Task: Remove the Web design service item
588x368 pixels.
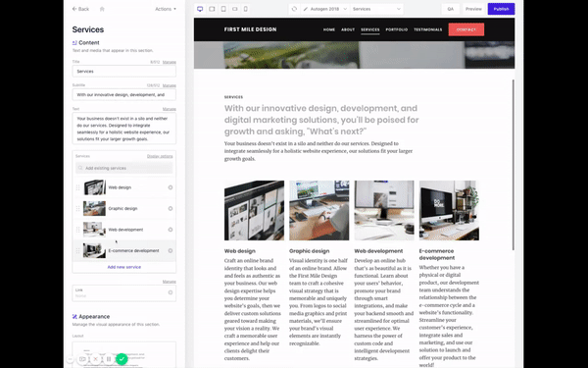Action: tap(171, 187)
